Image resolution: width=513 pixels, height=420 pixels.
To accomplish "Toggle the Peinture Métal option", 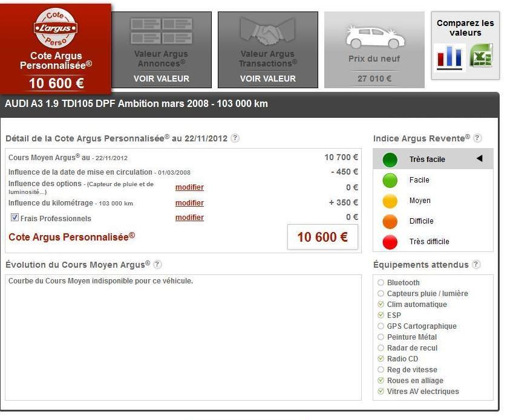I will (x=381, y=337).
